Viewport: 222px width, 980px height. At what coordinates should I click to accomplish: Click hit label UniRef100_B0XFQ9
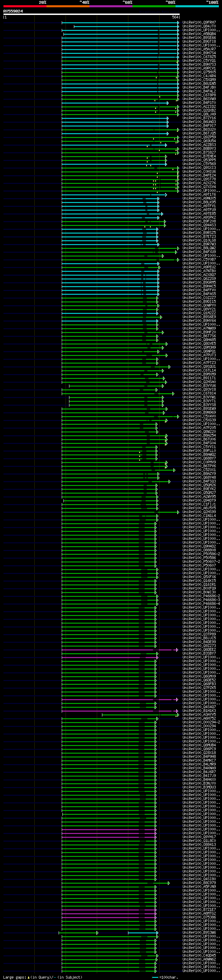click(x=199, y=589)
